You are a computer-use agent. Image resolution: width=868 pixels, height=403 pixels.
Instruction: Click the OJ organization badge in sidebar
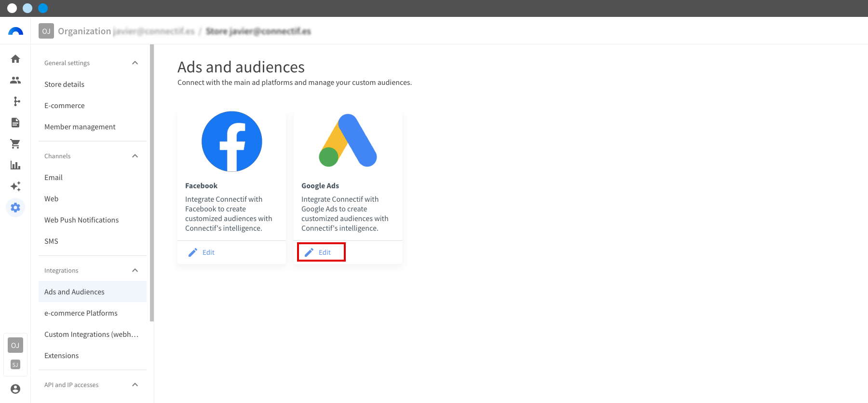click(x=15, y=345)
